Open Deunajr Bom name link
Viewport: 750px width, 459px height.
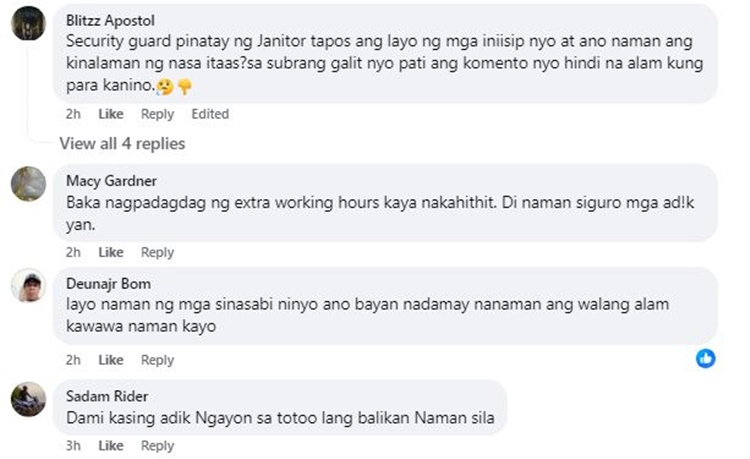pos(109,284)
